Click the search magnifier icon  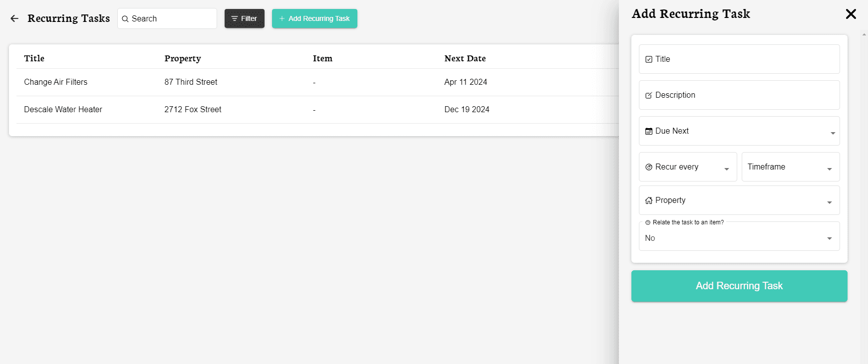(x=125, y=19)
